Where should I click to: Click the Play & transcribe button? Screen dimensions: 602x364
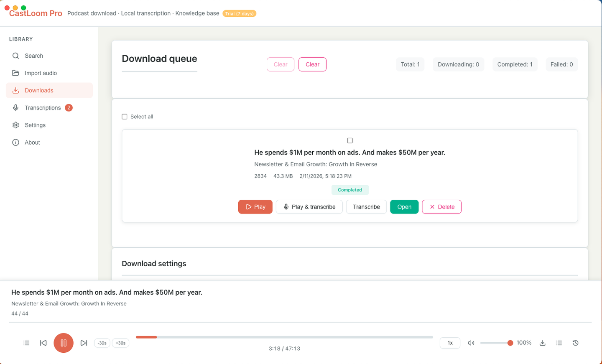309,207
